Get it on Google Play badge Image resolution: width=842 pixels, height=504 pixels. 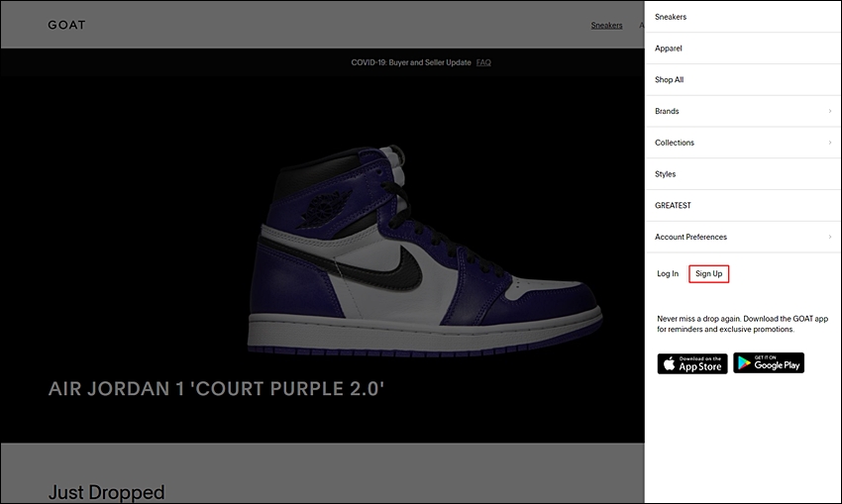[x=769, y=362]
